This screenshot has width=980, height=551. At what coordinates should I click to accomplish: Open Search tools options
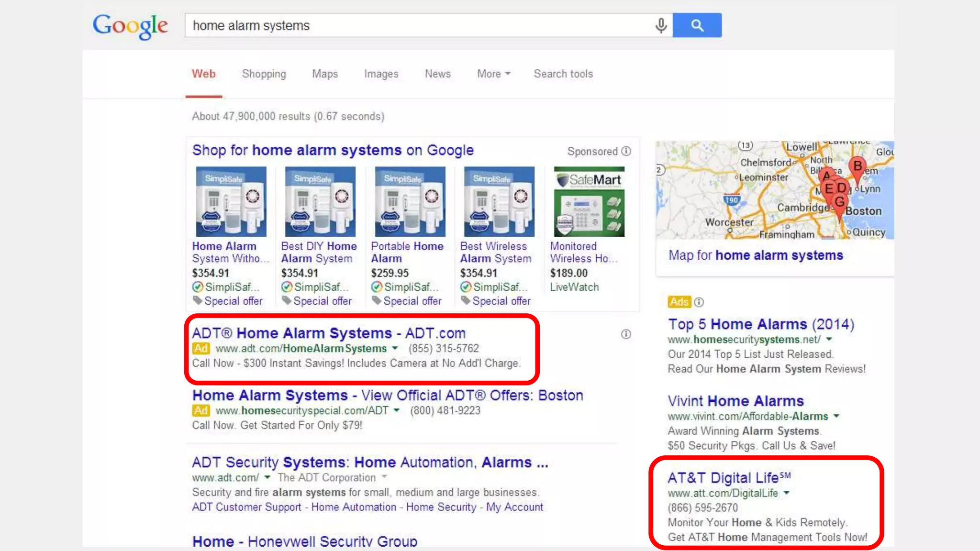coord(563,74)
